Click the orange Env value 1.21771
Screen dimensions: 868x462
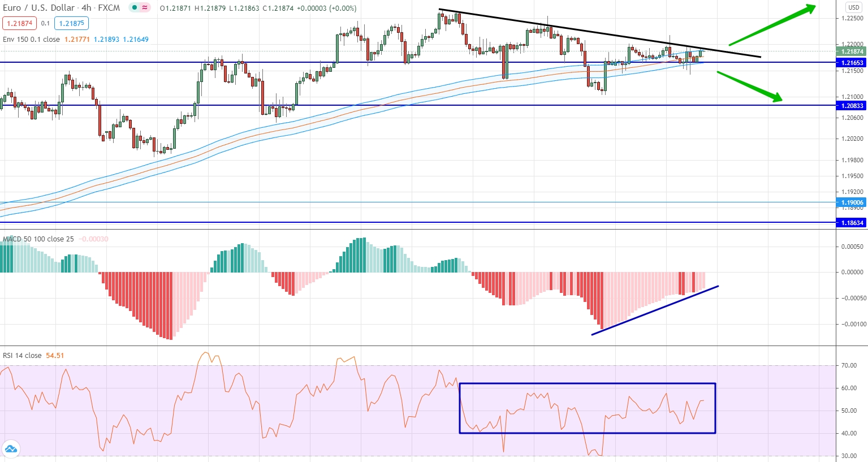click(77, 40)
